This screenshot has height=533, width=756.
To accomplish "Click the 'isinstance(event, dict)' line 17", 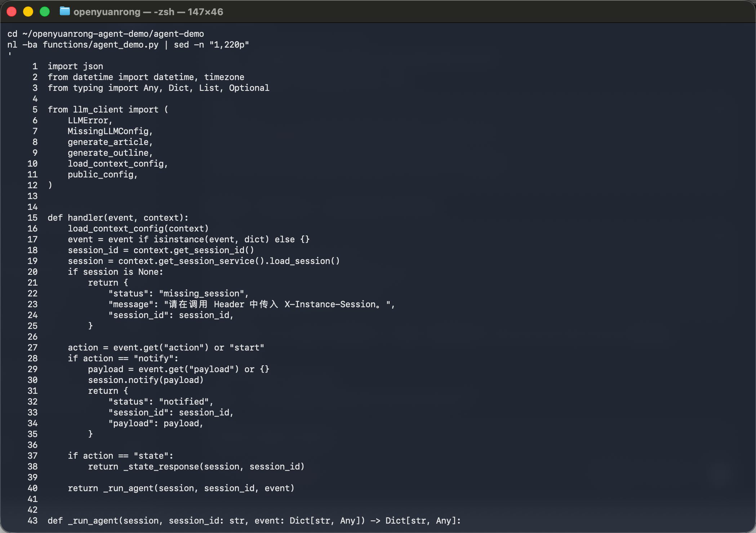I will 189,239.
